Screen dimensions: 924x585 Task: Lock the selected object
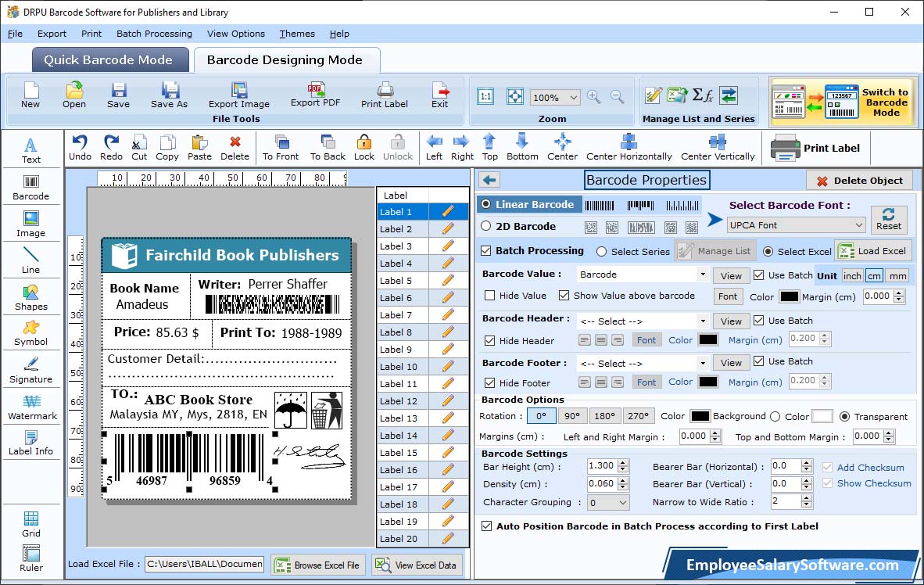pyautogui.click(x=364, y=148)
